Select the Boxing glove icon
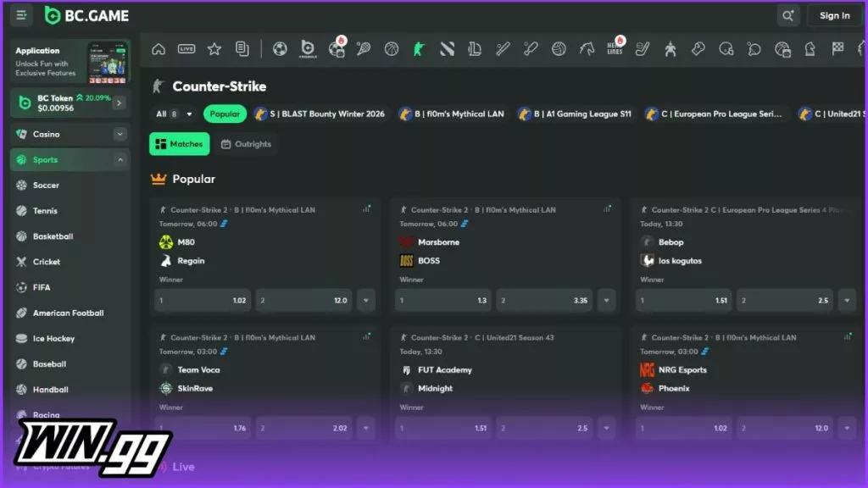 pos(698,49)
